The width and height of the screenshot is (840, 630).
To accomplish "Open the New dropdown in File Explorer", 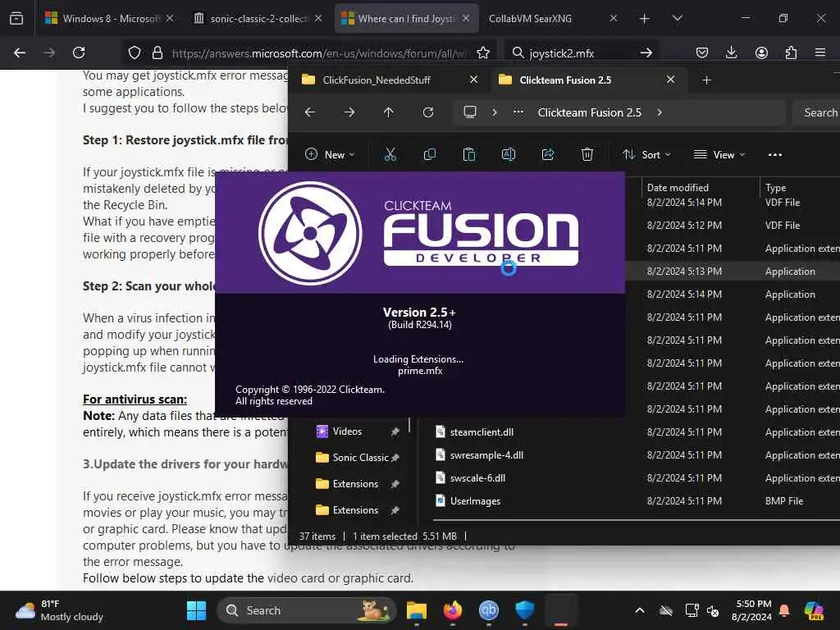I will [330, 155].
